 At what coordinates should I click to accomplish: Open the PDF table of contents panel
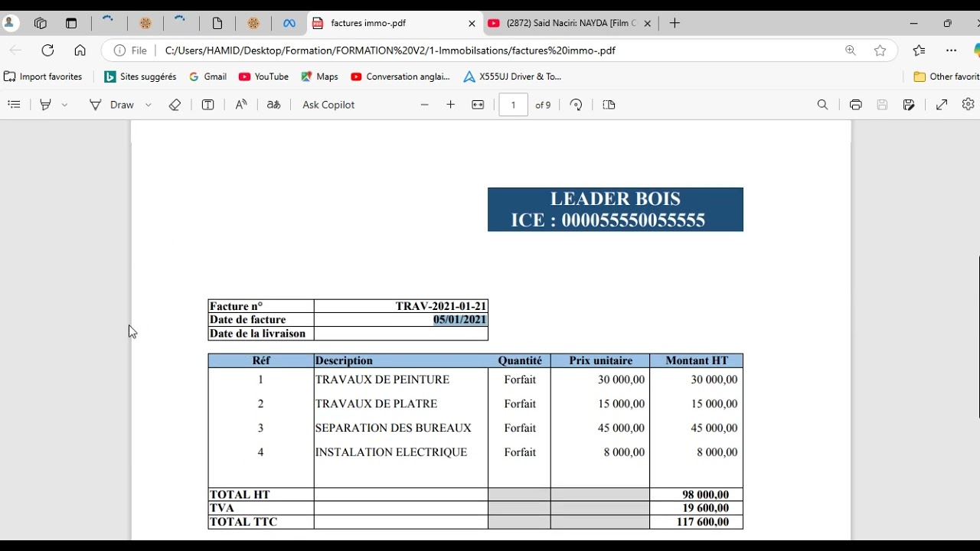(x=14, y=105)
